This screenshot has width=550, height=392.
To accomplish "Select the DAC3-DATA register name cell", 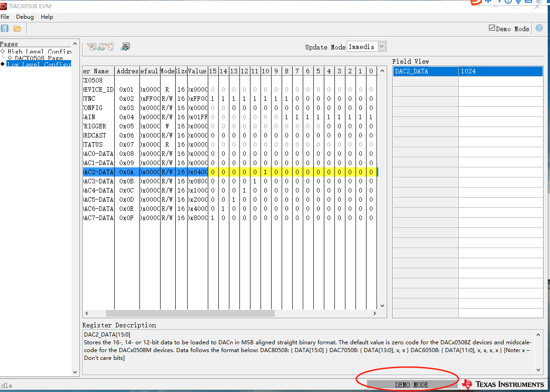I will click(99, 181).
